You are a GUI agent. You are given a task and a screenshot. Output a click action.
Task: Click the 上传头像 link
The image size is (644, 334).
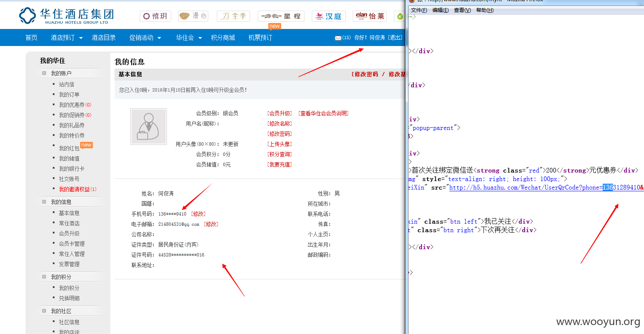tap(279, 144)
